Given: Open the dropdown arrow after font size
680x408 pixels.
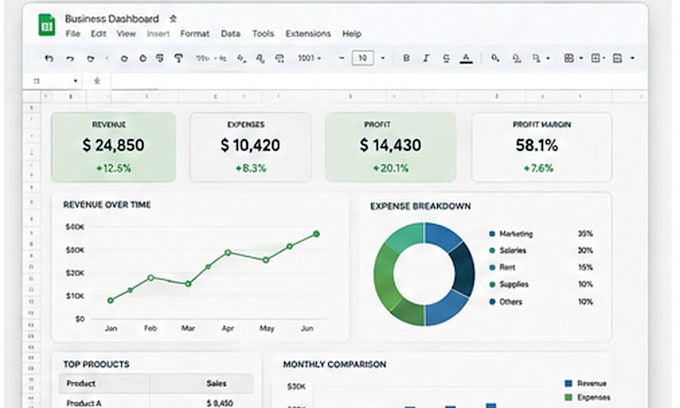Looking at the screenshot, I should pyautogui.click(x=382, y=58).
